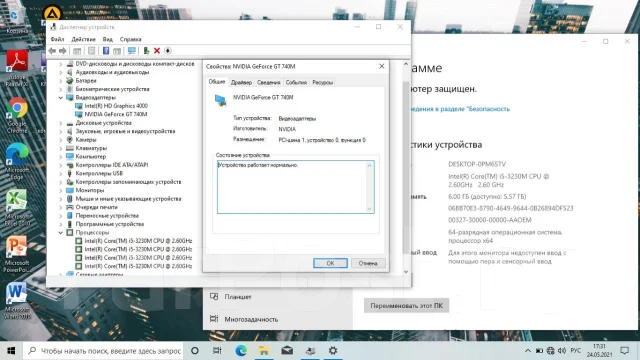
Task: Switch to the Сведения tab
Action: click(269, 82)
